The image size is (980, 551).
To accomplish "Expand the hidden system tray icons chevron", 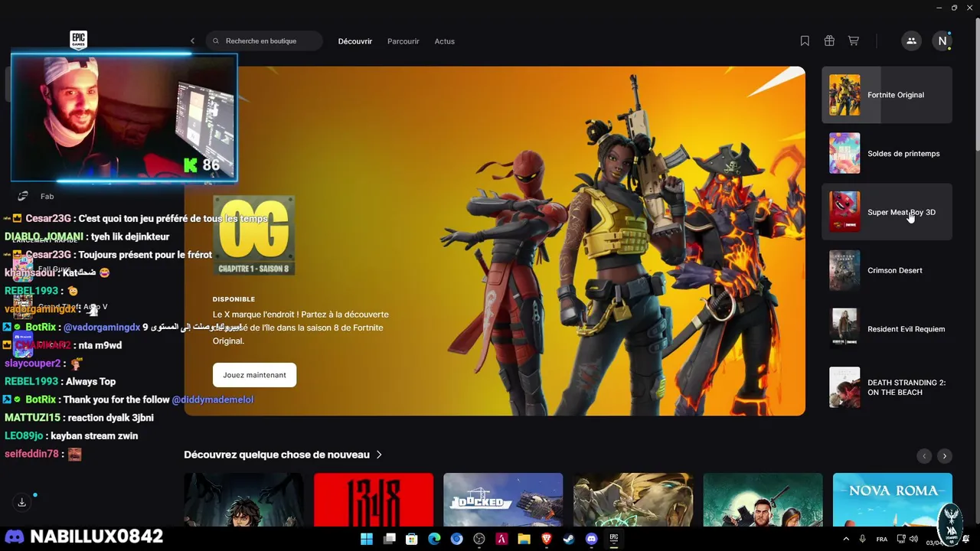I will coord(846,540).
